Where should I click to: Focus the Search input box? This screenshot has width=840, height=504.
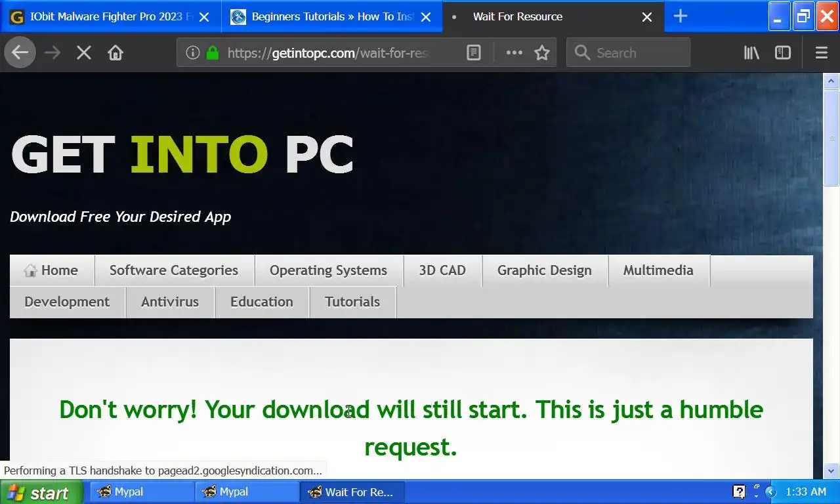[x=628, y=52]
